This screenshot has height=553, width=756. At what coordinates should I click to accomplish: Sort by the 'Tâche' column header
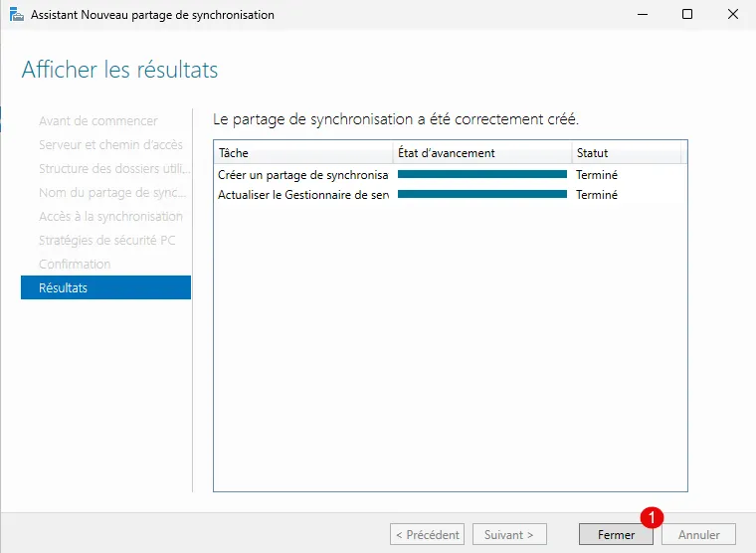tap(303, 153)
